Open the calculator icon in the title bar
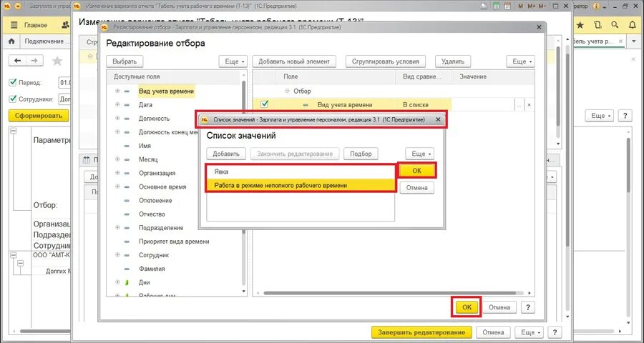The height and width of the screenshot is (343, 644). point(496,6)
